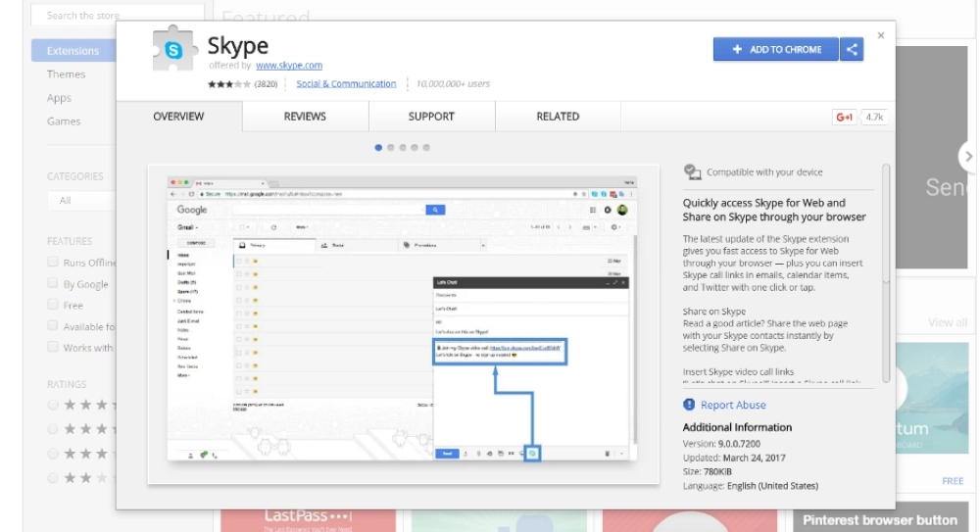980x532 pixels.
Task: Click the share icon button
Action: click(852, 50)
